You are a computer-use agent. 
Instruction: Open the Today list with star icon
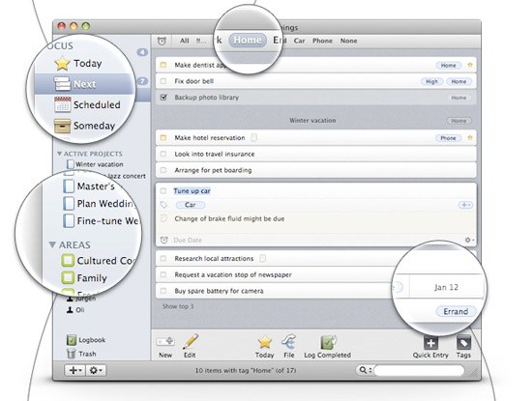click(78, 64)
